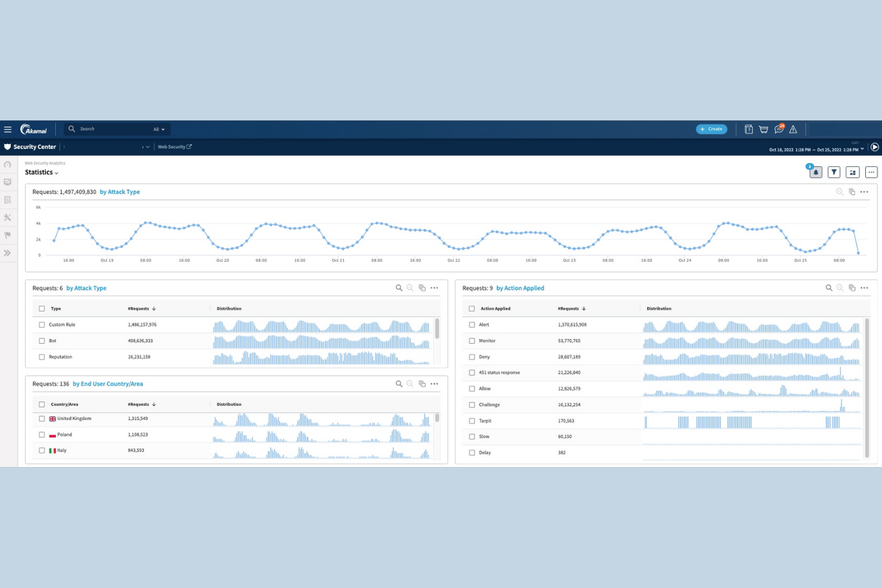
Task: Click the copy icon on Action Applied panel
Action: coord(852,288)
